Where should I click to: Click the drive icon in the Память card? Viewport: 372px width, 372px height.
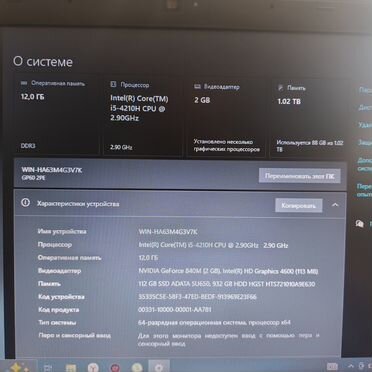coord(280,88)
